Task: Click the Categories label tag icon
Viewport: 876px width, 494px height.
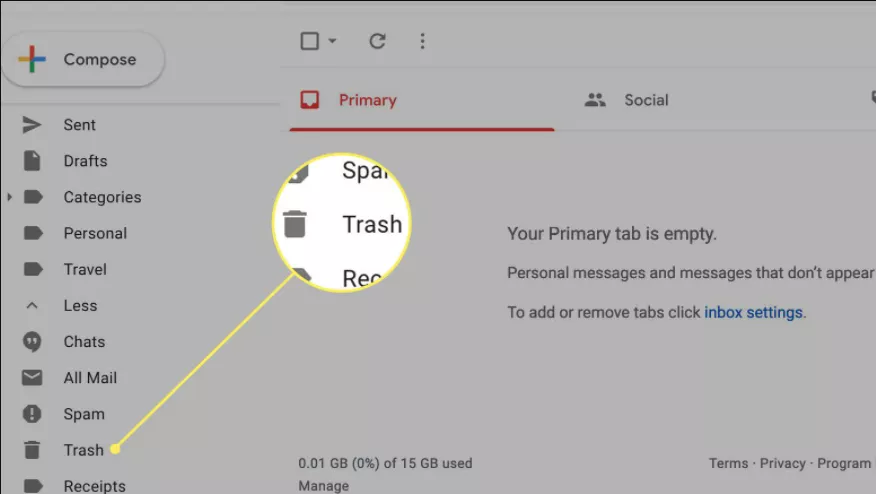Action: pyautogui.click(x=33, y=197)
